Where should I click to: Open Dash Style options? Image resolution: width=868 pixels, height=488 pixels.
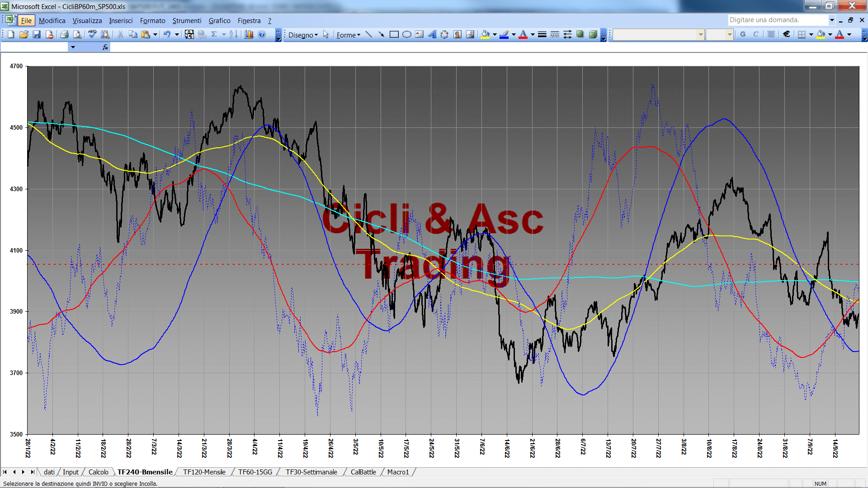tap(555, 34)
